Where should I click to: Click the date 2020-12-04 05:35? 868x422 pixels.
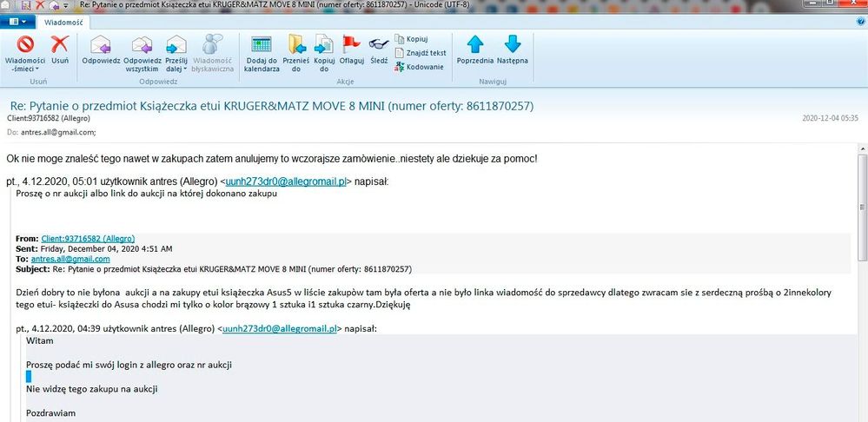pos(830,118)
